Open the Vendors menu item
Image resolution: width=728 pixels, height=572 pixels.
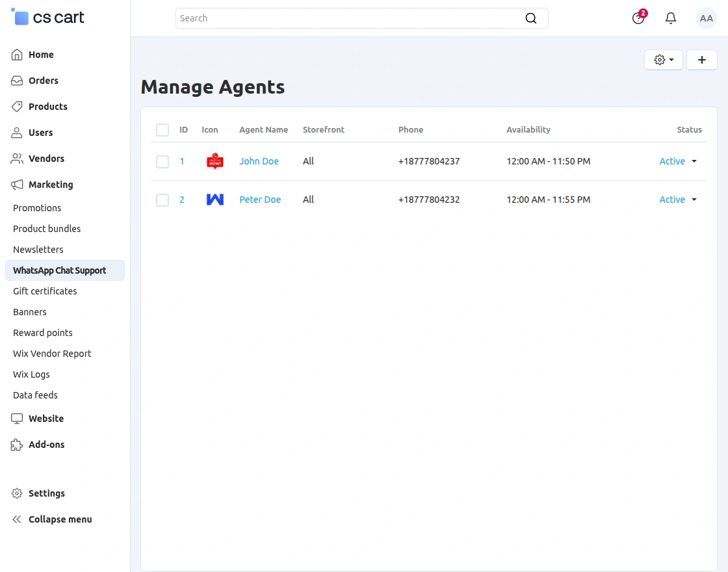point(46,159)
